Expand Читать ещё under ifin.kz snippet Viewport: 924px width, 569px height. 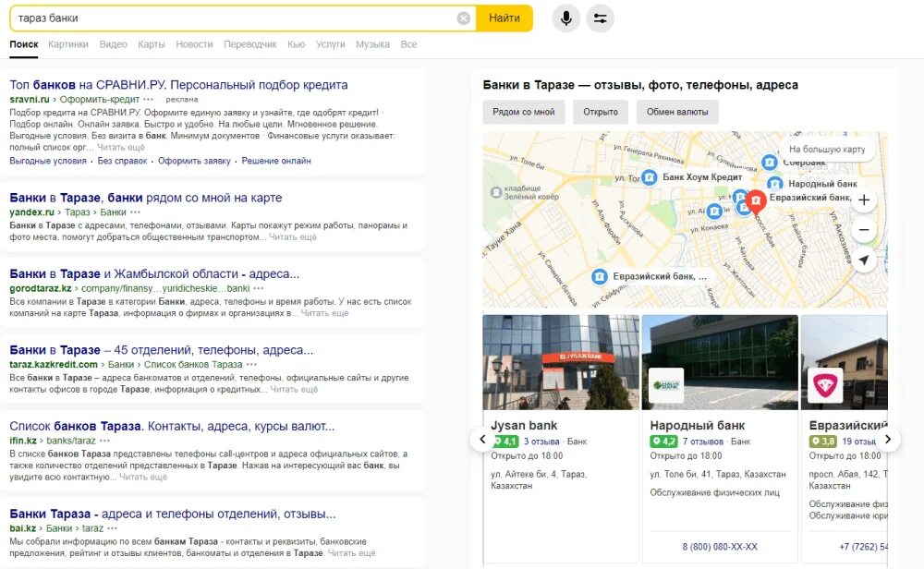click(143, 477)
